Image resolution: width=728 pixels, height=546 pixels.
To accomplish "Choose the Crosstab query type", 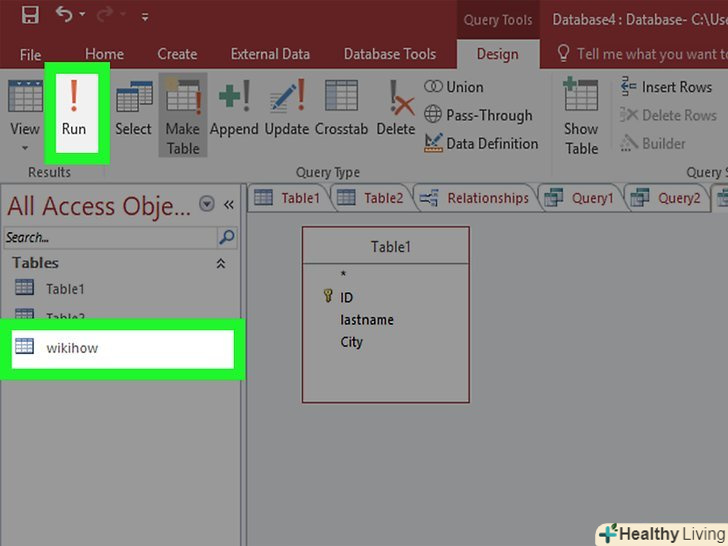I will [x=341, y=109].
